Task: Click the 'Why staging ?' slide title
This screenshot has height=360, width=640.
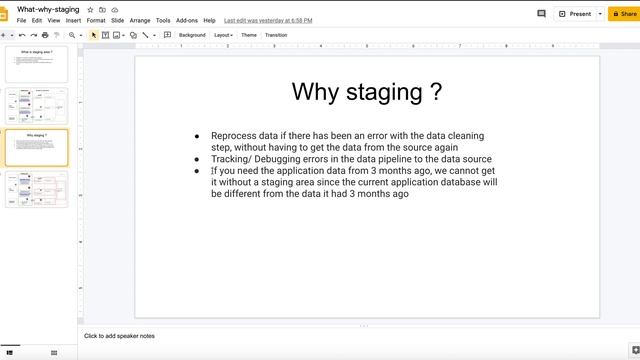Action: click(367, 91)
